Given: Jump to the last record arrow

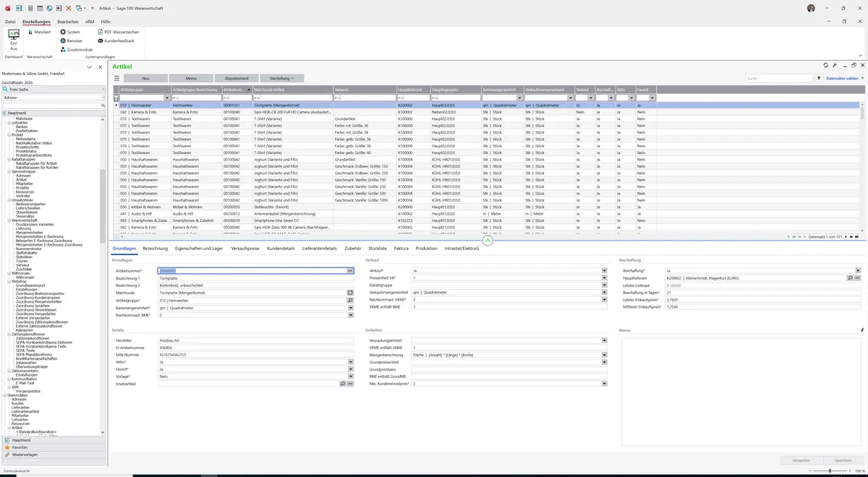Looking at the screenshot, I should point(857,236).
